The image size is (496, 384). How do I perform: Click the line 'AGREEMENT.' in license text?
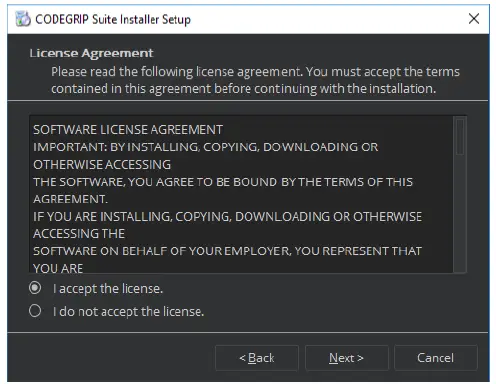point(70,199)
